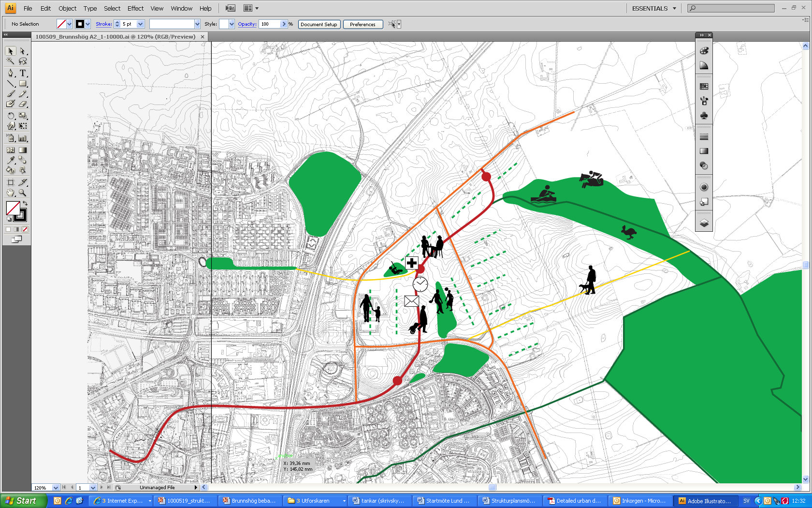This screenshot has width=812, height=508.
Task: Select the Column Graph tool
Action: (22, 138)
